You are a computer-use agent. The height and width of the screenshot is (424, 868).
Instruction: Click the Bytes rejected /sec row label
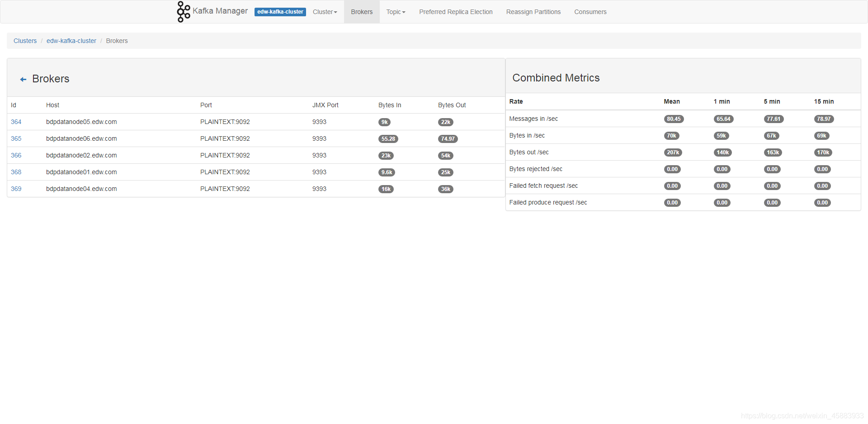pos(536,169)
